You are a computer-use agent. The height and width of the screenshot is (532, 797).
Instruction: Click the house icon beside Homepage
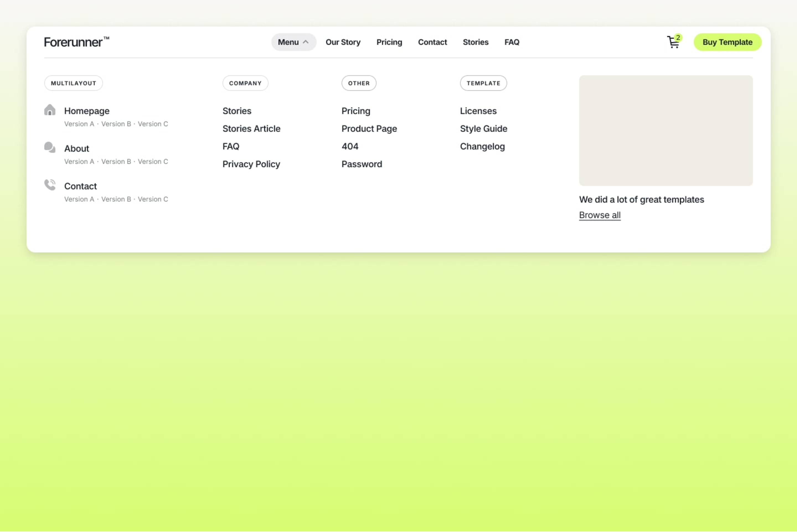click(50, 110)
